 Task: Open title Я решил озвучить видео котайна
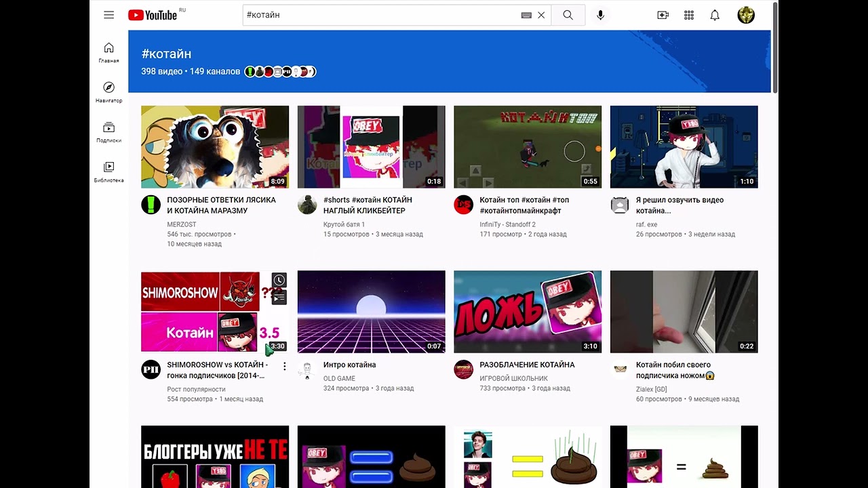tap(679, 205)
